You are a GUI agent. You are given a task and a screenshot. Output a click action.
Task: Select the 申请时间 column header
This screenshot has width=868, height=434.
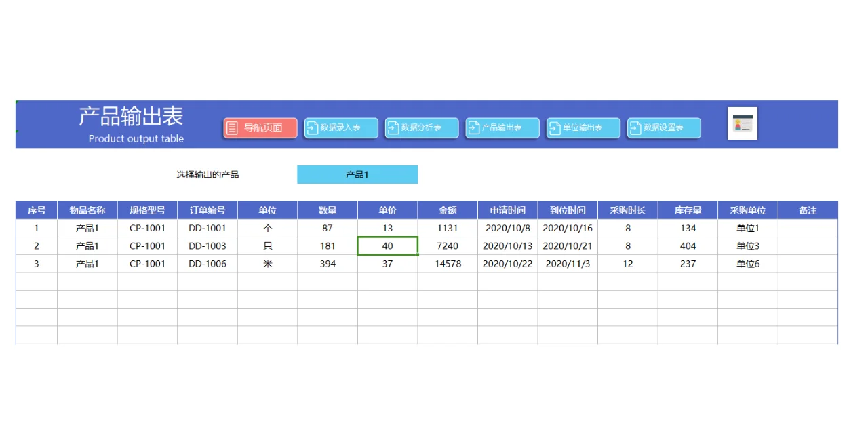click(x=508, y=210)
